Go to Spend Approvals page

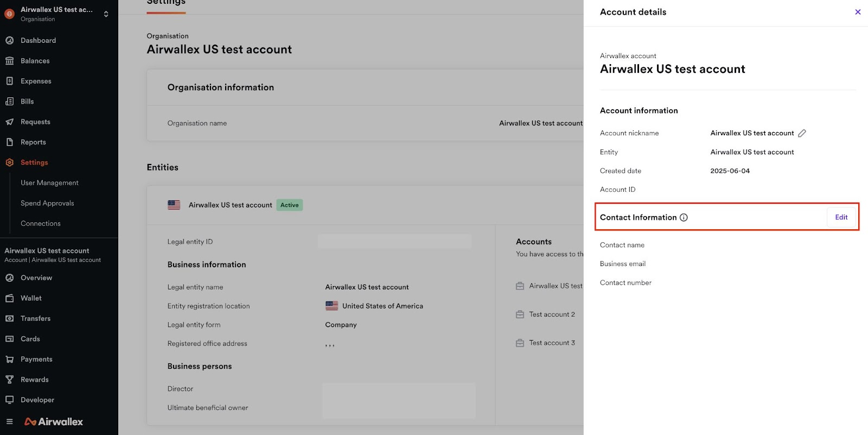(47, 203)
